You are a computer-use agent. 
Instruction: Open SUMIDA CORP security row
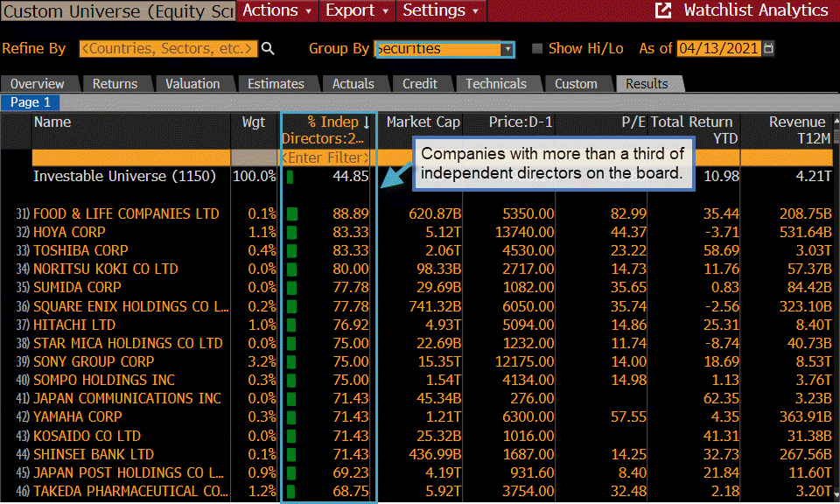click(x=77, y=288)
